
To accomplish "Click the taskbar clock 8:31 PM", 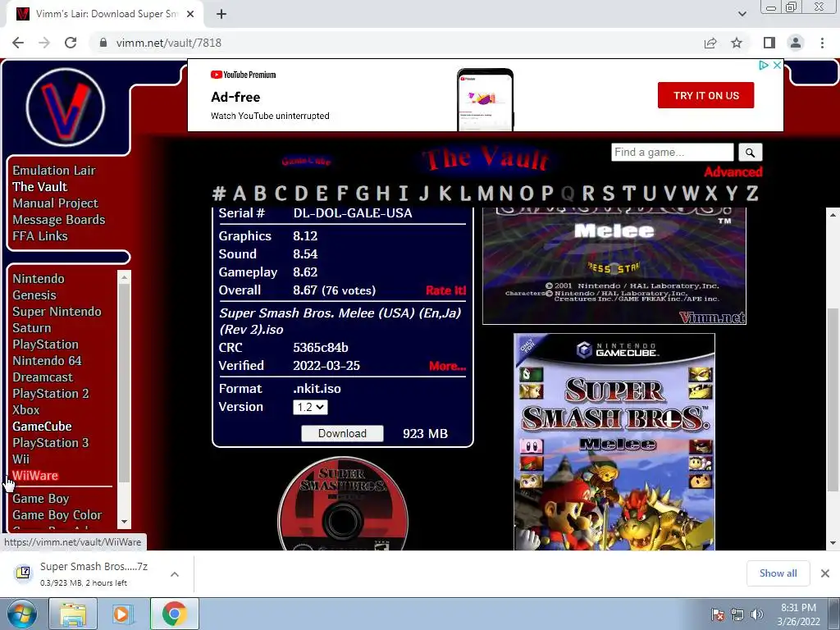I will coord(798,608).
